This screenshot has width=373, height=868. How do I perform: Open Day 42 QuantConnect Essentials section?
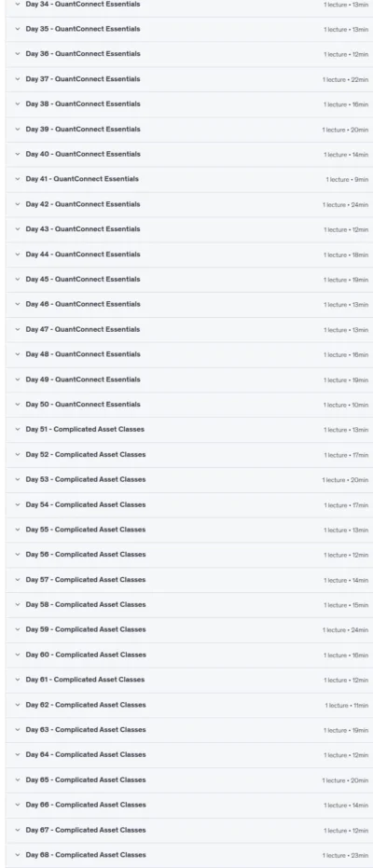click(x=83, y=204)
